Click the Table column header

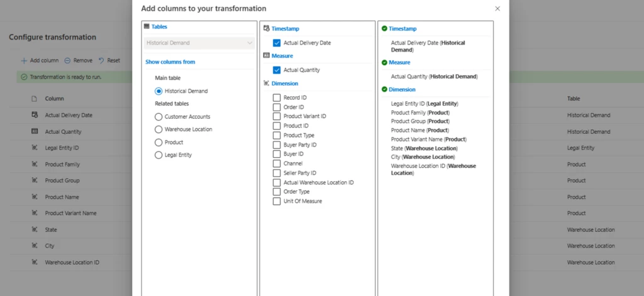coord(574,99)
